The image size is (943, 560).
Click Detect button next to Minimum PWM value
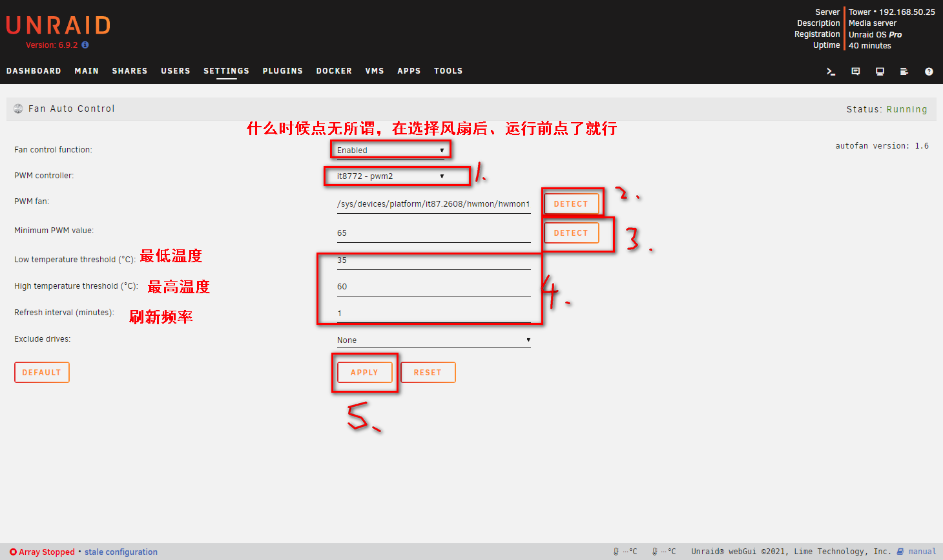(x=571, y=233)
